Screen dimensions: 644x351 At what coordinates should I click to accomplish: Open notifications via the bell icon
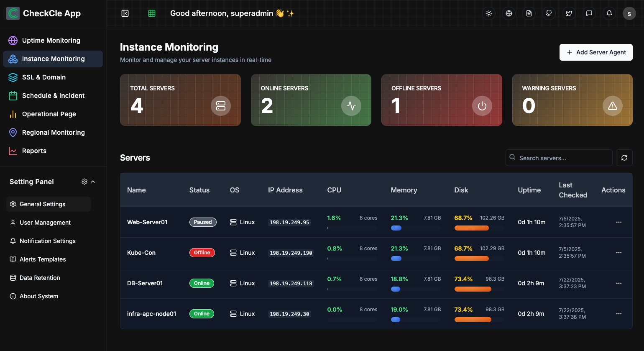[609, 13]
